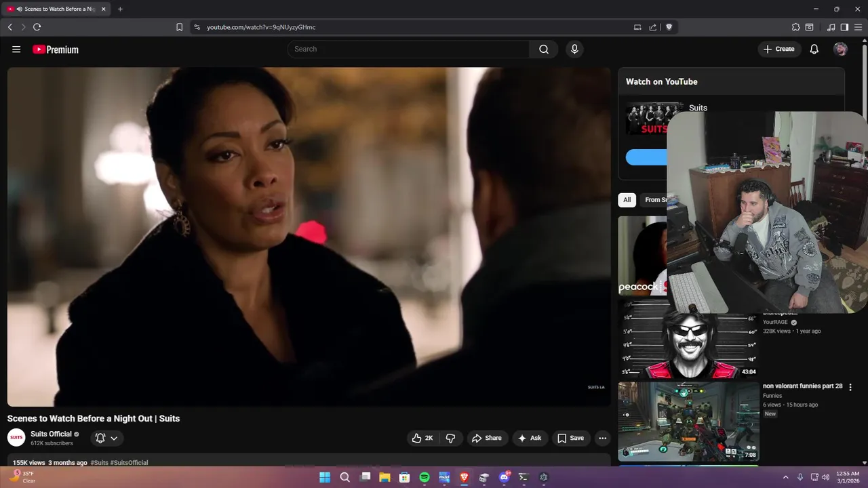Save video to playlist
Viewport: 868px width, 488px height.
(x=571, y=438)
